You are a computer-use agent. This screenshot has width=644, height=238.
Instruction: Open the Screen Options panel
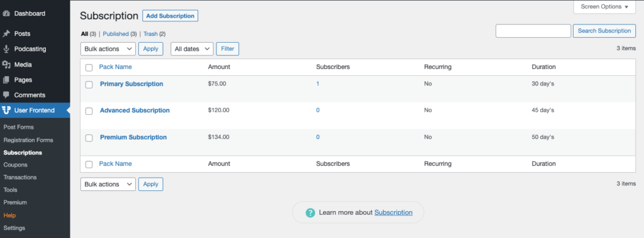pyautogui.click(x=604, y=7)
